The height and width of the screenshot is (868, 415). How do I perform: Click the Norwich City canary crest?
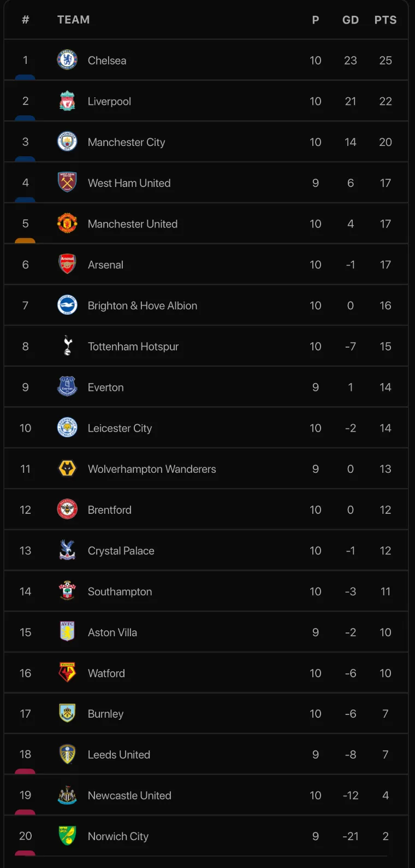(x=67, y=836)
